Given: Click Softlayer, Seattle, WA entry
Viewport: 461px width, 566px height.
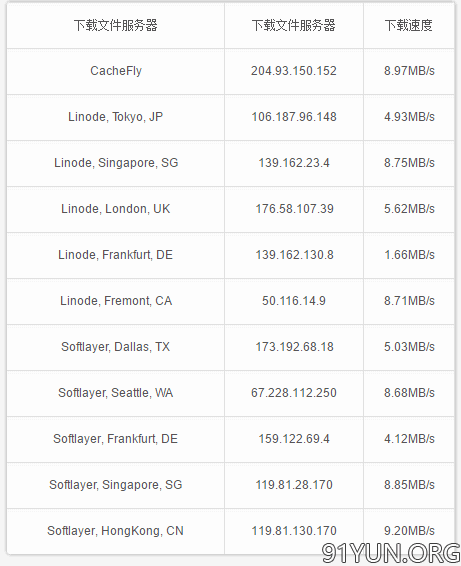Looking at the screenshot, I should coord(116,393).
